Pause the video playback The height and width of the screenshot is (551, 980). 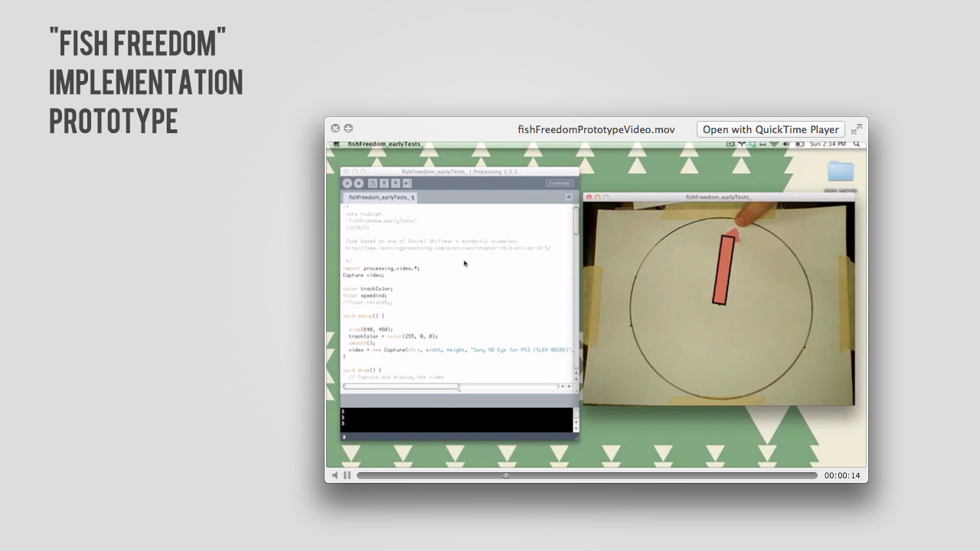(347, 475)
